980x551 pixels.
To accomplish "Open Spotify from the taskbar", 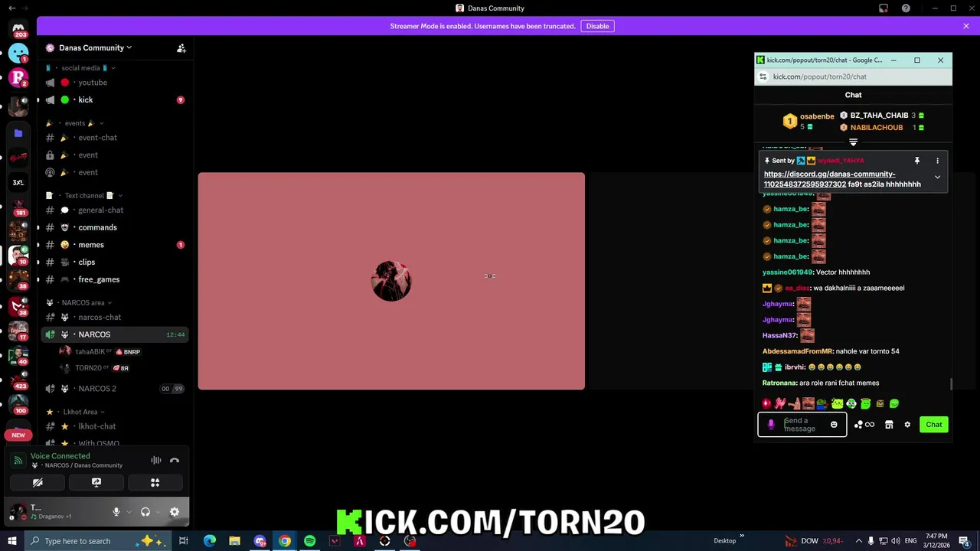I will click(309, 541).
